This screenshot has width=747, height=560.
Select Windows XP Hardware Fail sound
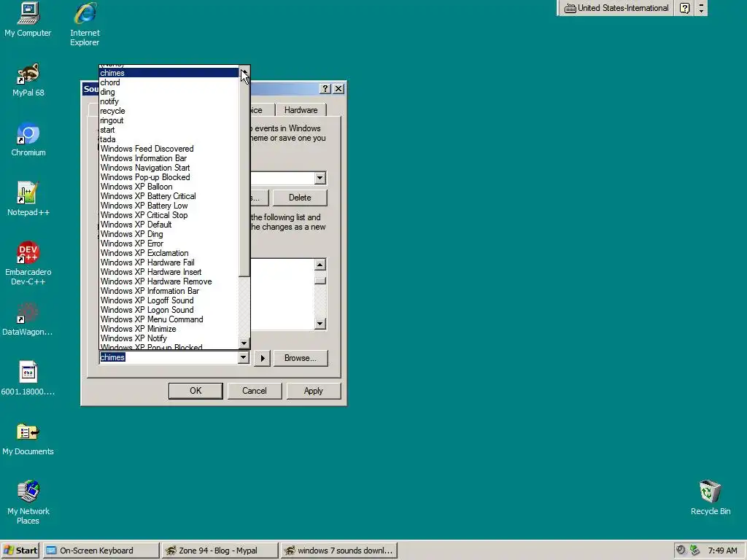click(x=169, y=262)
